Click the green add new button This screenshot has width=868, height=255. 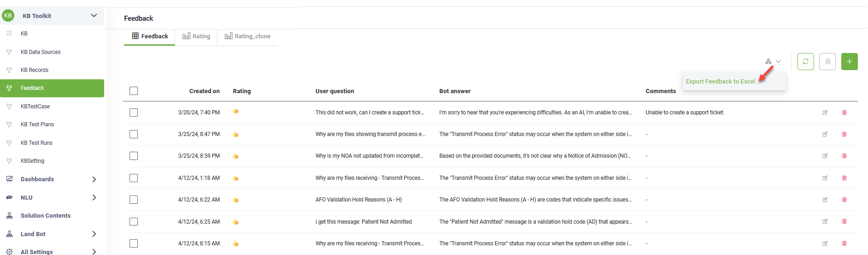tap(850, 61)
